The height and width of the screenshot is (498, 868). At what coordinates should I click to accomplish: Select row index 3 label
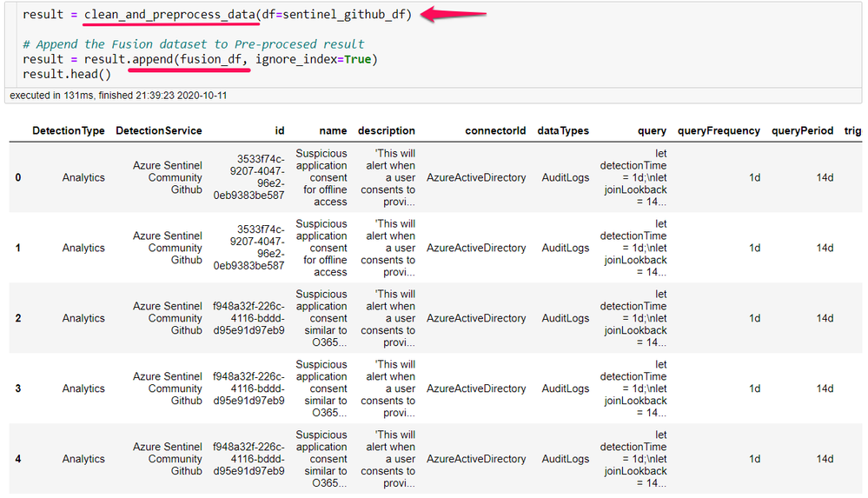tap(18, 388)
